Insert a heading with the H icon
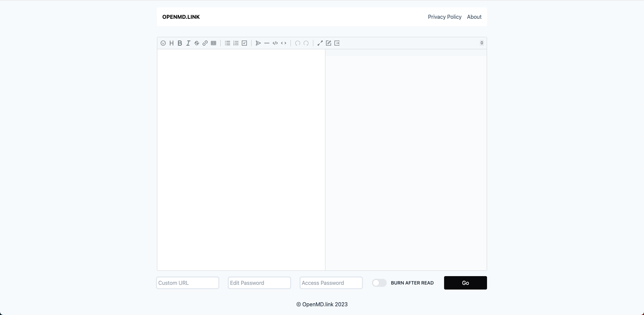 [171, 43]
